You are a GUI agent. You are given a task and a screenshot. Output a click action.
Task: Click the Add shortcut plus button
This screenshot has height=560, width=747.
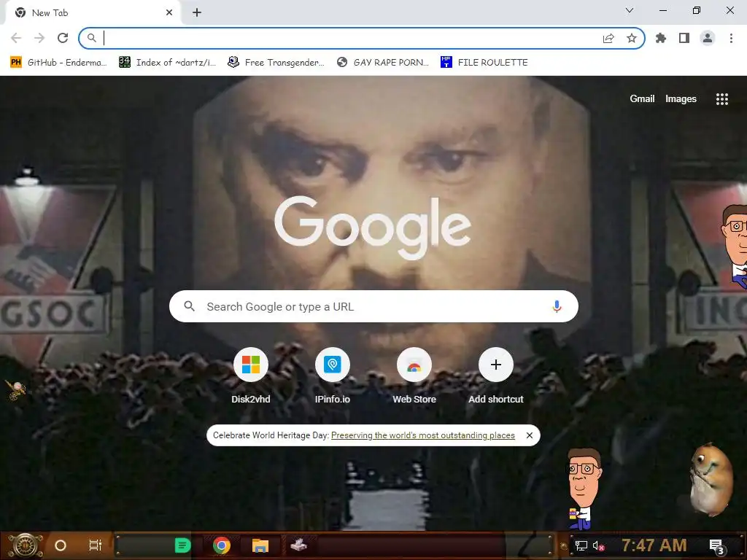pyautogui.click(x=496, y=365)
